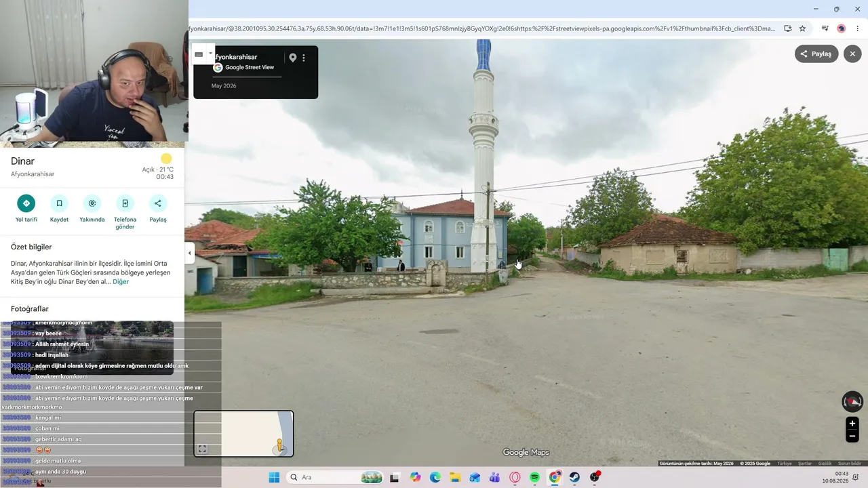868x488 pixels.
Task: Open Microsoft Edge from the taskbar
Action: [x=435, y=477]
